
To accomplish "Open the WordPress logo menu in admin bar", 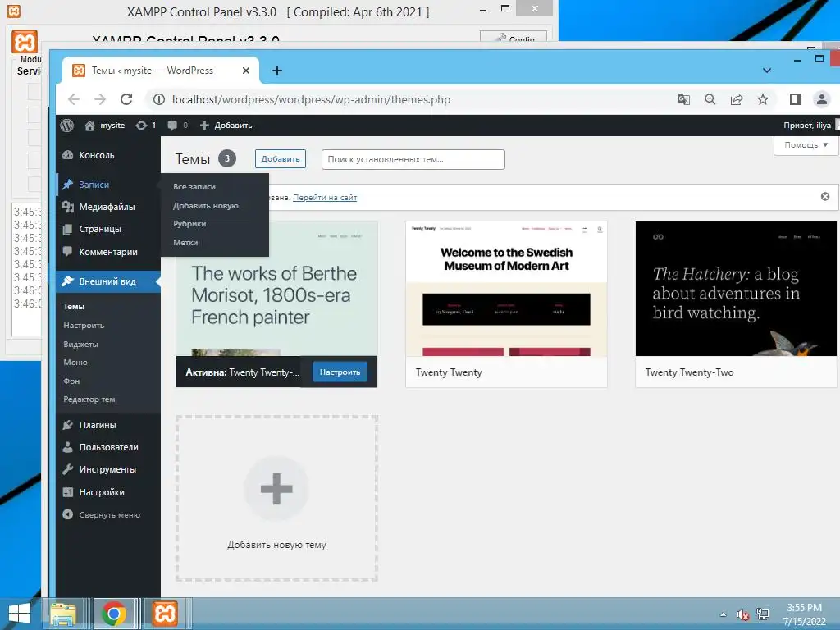I will (66, 126).
